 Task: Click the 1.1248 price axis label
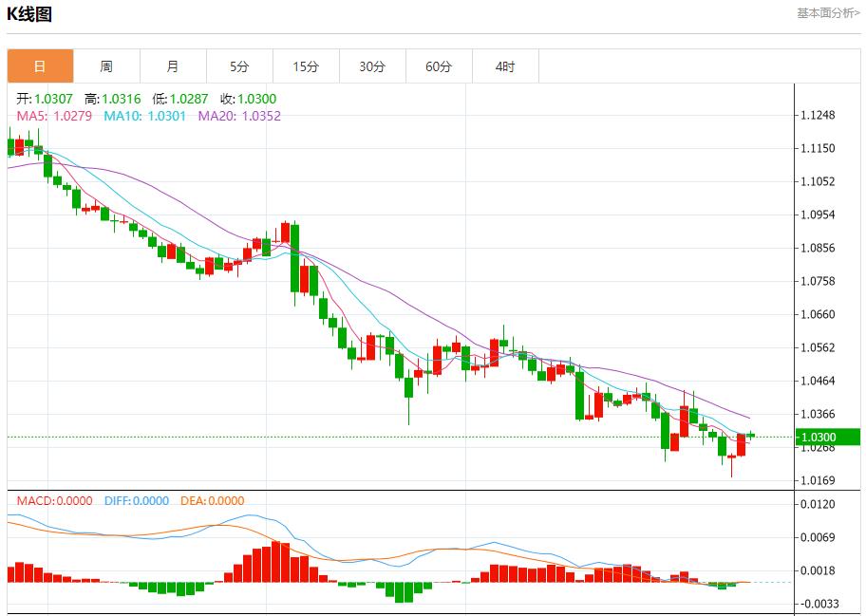818,116
